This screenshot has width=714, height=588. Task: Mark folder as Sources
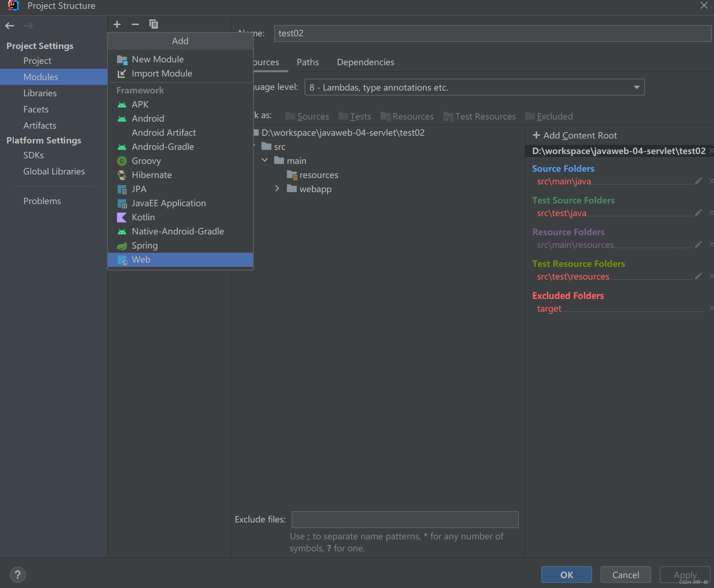click(x=307, y=116)
